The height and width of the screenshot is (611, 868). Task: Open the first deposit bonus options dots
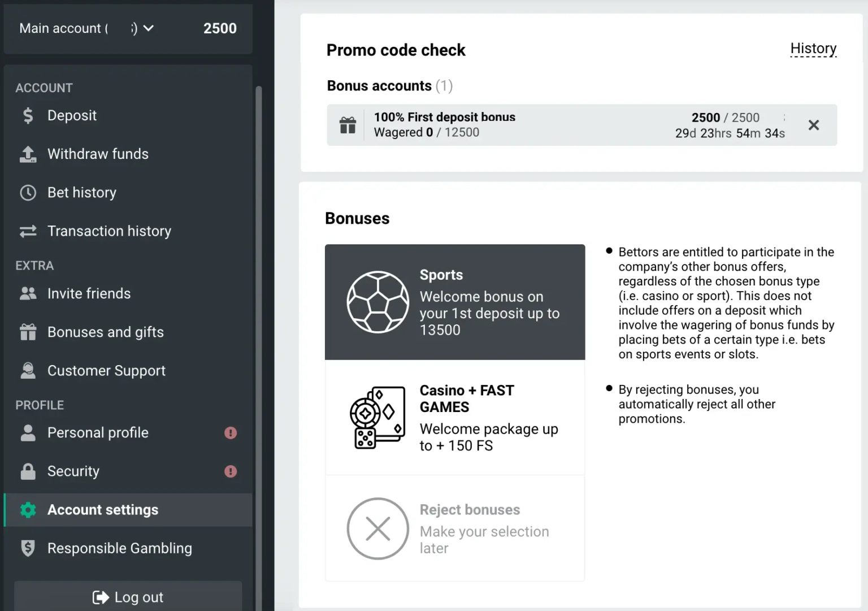(784, 118)
